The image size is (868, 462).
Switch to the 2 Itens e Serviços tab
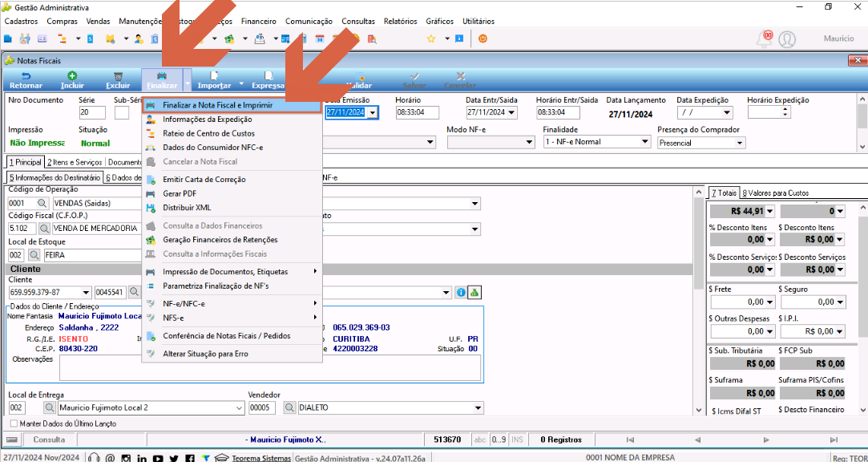pos(75,162)
